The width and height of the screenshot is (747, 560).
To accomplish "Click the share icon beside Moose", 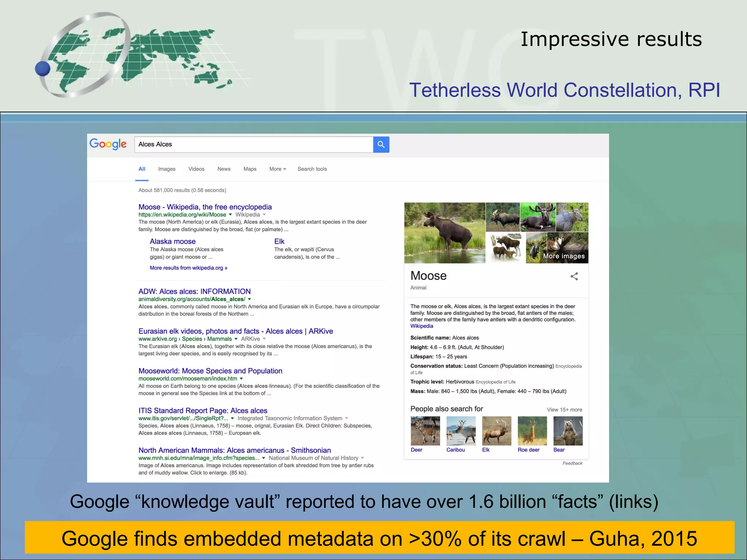I will (574, 276).
